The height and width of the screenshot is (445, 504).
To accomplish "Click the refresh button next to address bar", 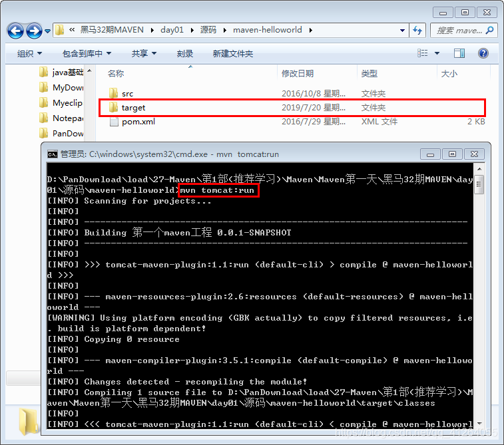I will pyautogui.click(x=417, y=31).
